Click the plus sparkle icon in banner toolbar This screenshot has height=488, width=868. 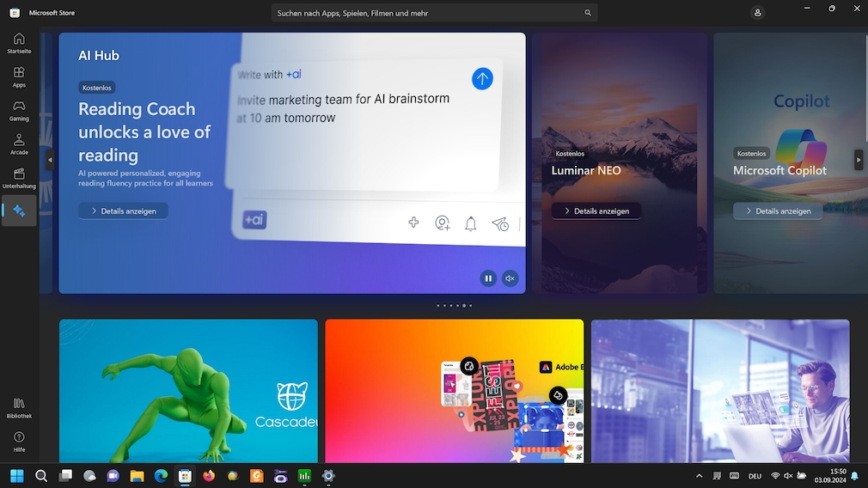pyautogui.click(x=413, y=223)
